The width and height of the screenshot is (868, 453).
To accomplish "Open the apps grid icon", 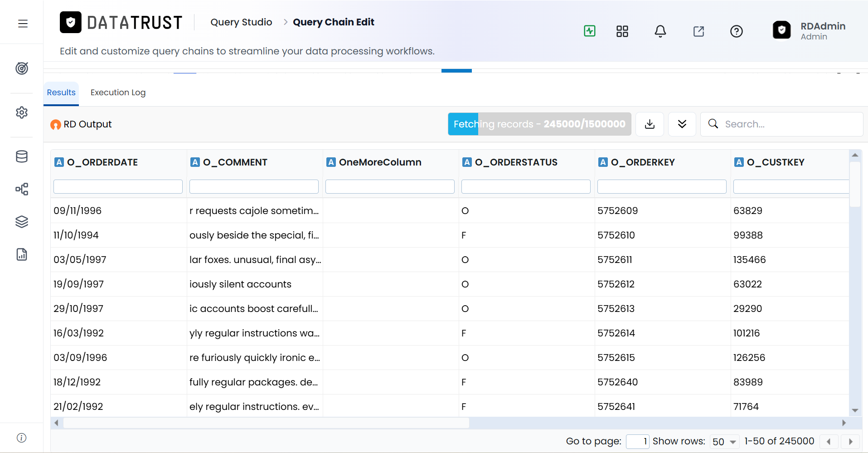I will pos(622,31).
